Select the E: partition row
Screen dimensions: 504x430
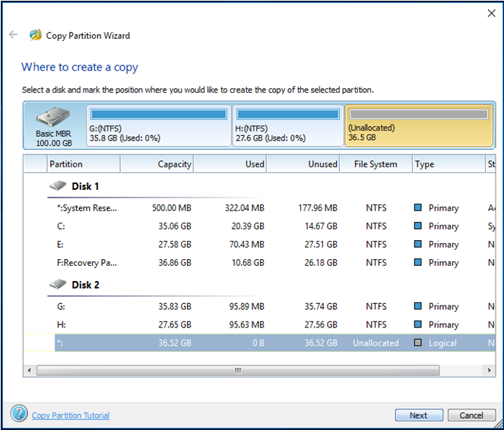pos(259,245)
